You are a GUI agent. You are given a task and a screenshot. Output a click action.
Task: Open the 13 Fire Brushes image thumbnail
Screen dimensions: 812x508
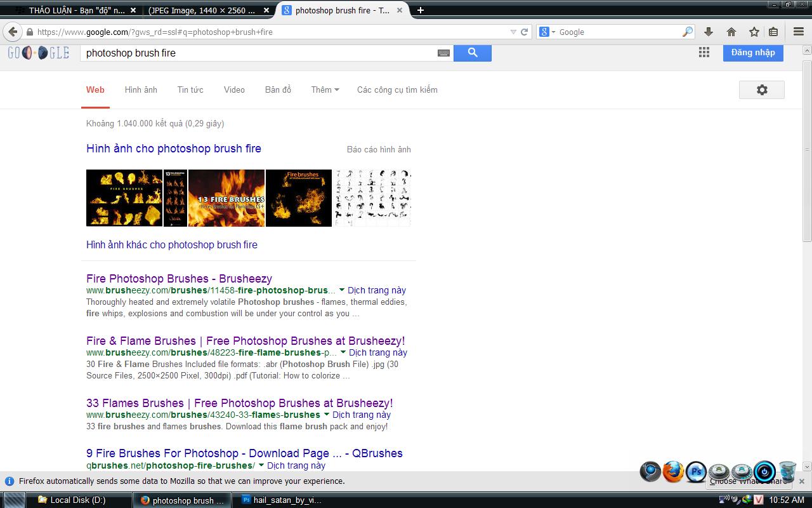(x=226, y=198)
